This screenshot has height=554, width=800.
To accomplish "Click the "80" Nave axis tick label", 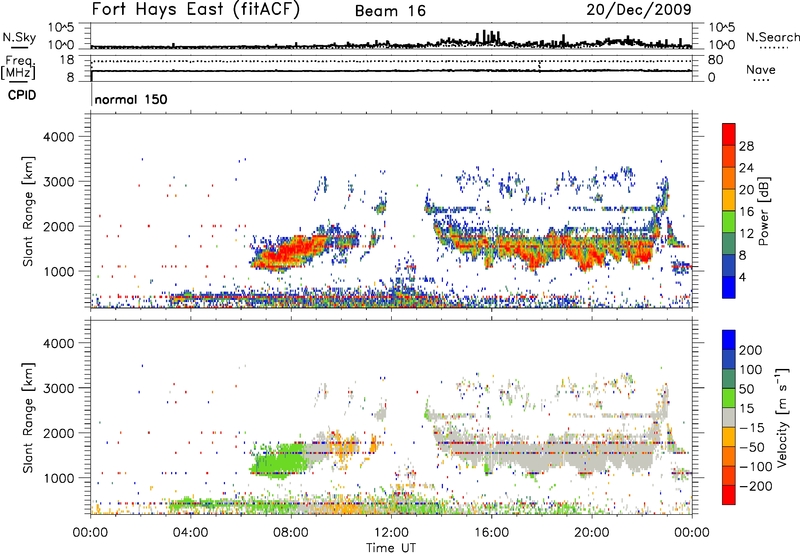I will tap(716, 60).
